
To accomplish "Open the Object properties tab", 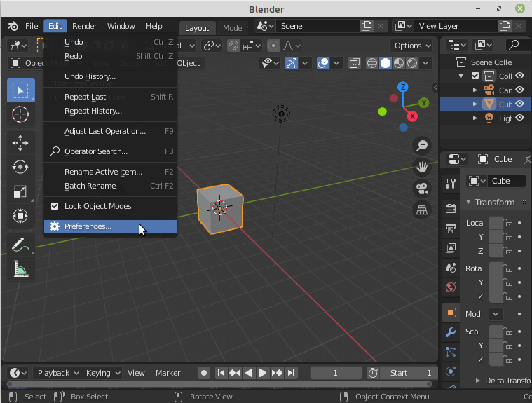I will tap(451, 313).
